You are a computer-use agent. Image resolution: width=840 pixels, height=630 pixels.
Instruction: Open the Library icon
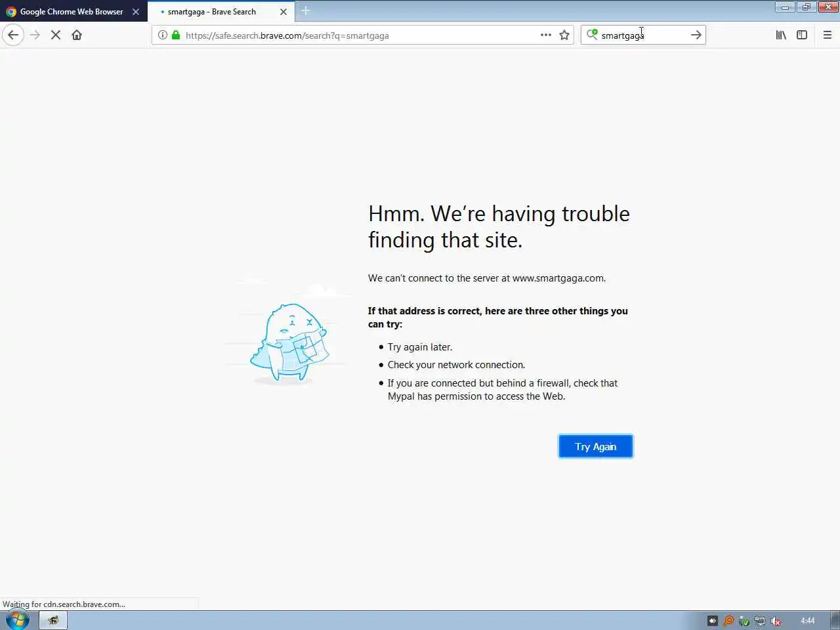click(x=781, y=35)
